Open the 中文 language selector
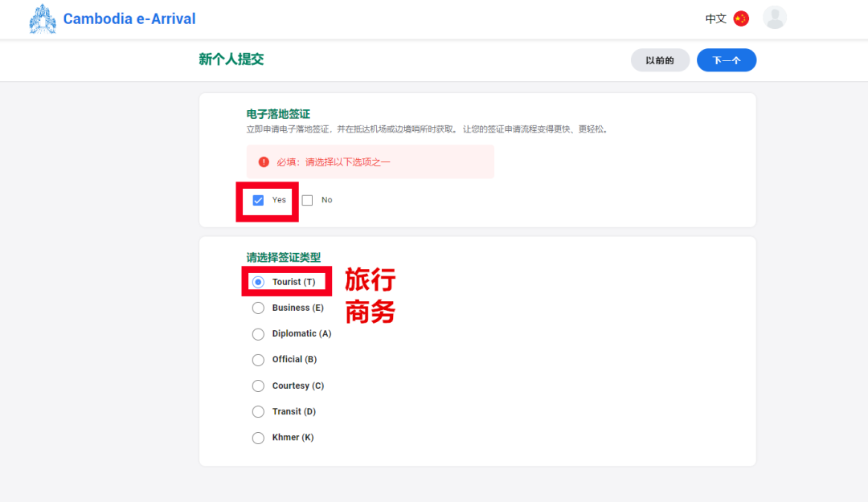Image resolution: width=868 pixels, height=502 pixels. [x=715, y=18]
